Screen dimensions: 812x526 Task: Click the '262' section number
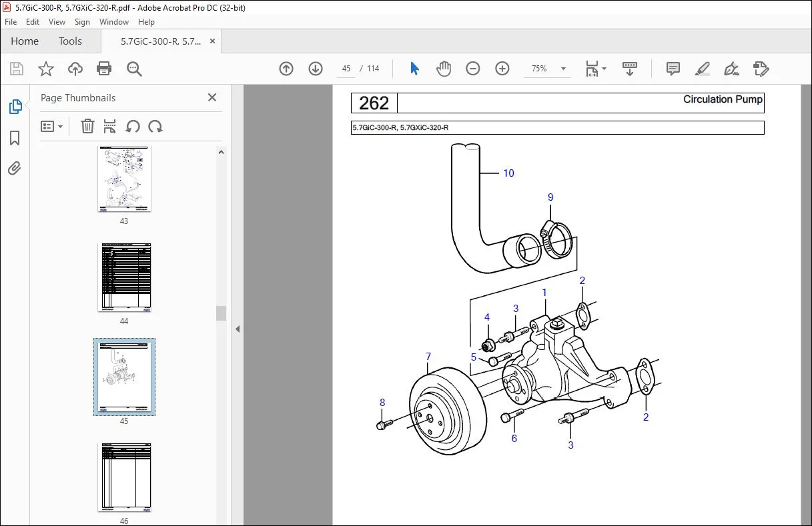[x=374, y=103]
